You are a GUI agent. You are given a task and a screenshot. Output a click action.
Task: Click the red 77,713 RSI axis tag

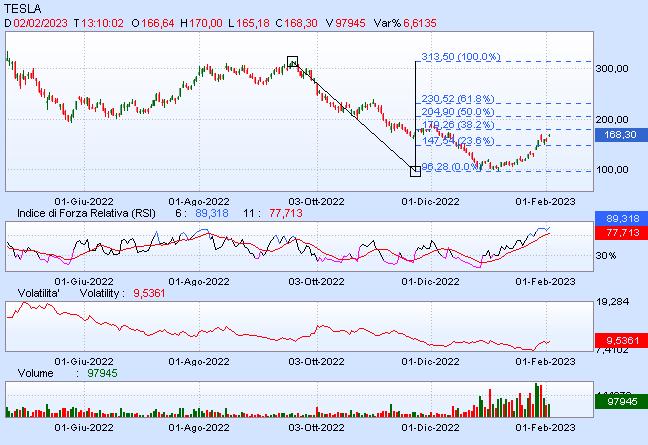(x=621, y=233)
